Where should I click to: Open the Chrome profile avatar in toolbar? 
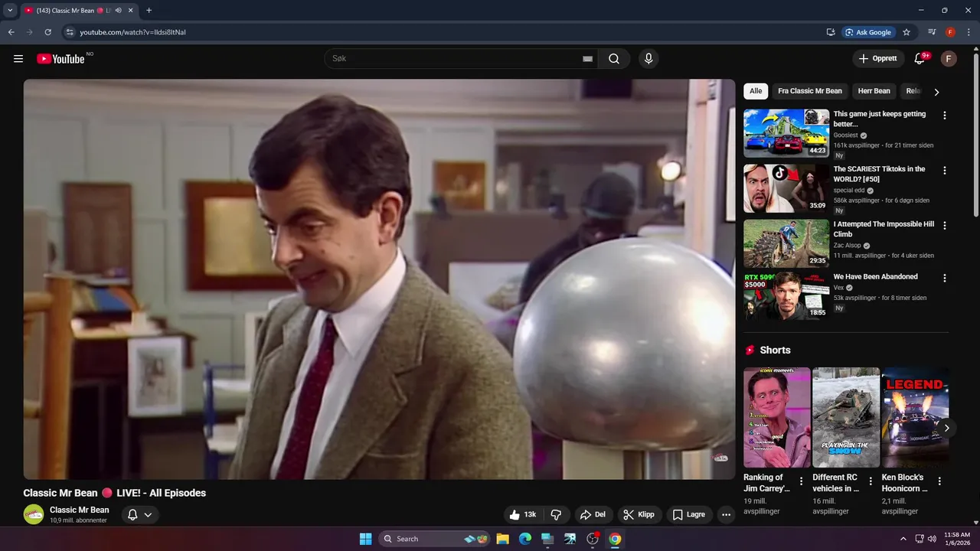(x=950, y=32)
